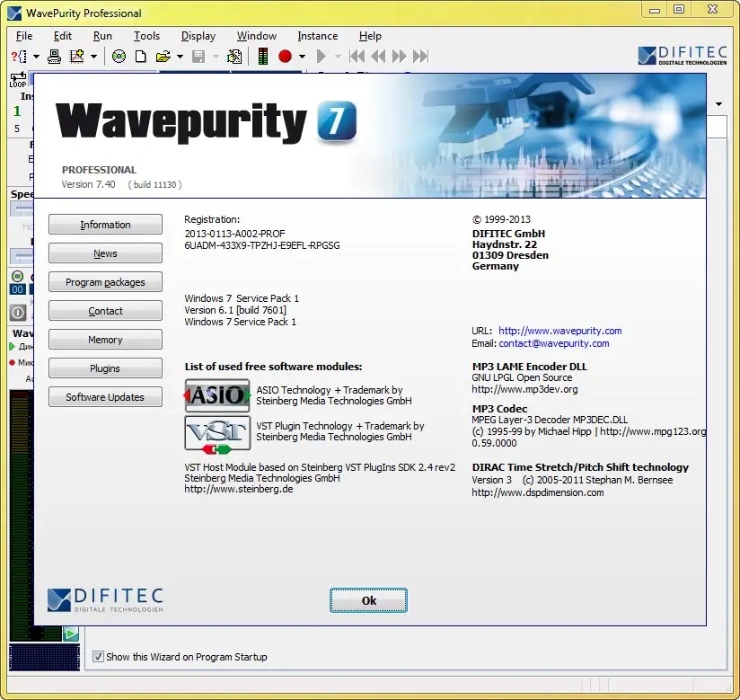Confirm the About dialog with Ok
Viewport: 740px width, 700px height.
(x=368, y=600)
